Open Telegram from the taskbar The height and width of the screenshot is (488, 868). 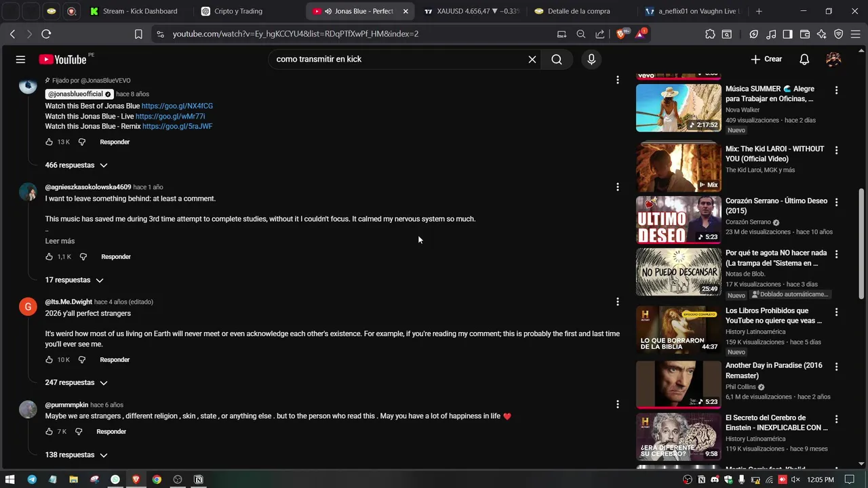(32, 480)
